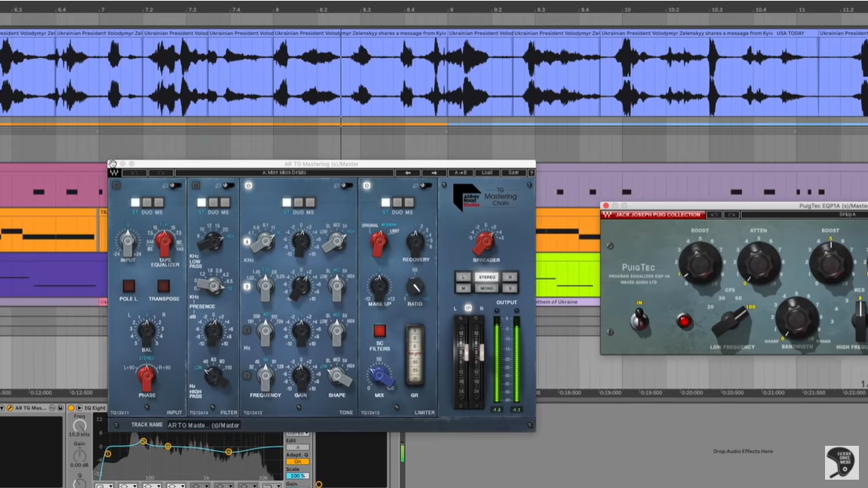Toggle Tone band 1 button
The width and height of the screenshot is (868, 488).
click(x=247, y=376)
